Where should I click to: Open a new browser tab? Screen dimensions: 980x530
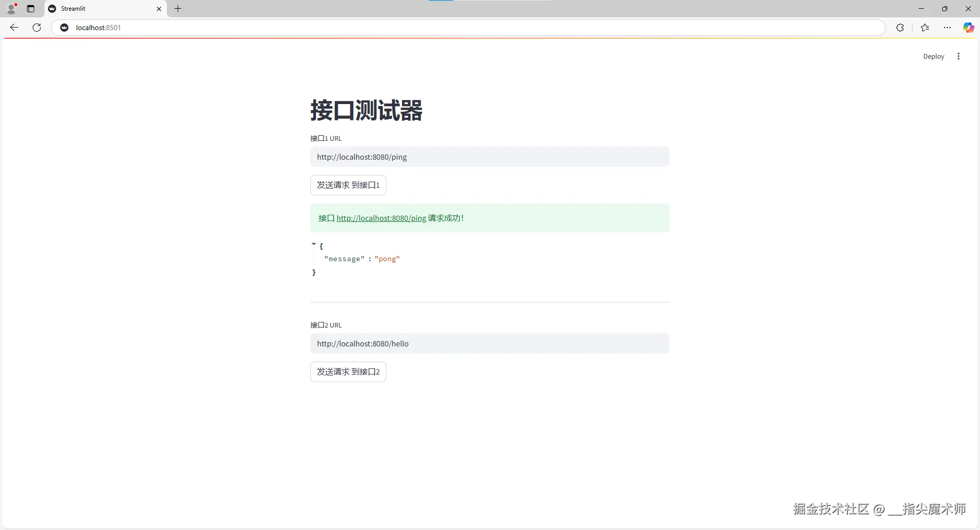click(x=178, y=9)
